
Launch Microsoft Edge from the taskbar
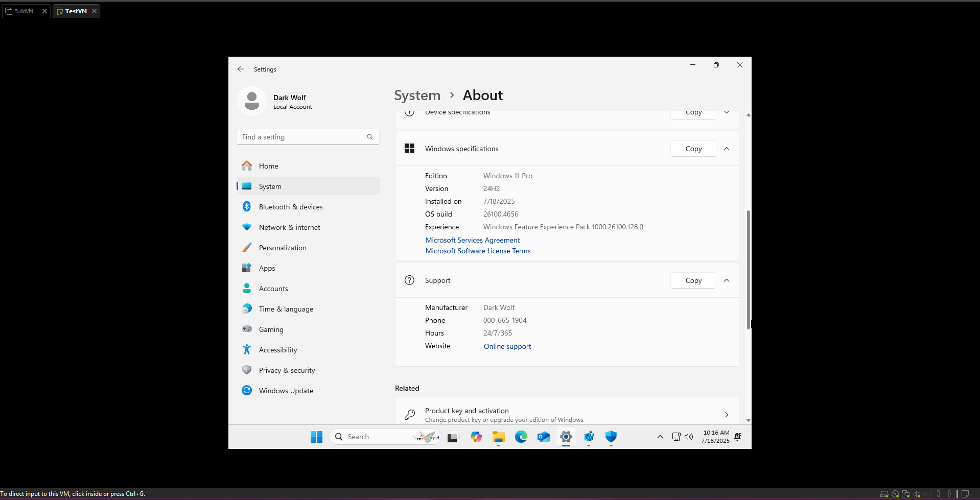click(521, 437)
